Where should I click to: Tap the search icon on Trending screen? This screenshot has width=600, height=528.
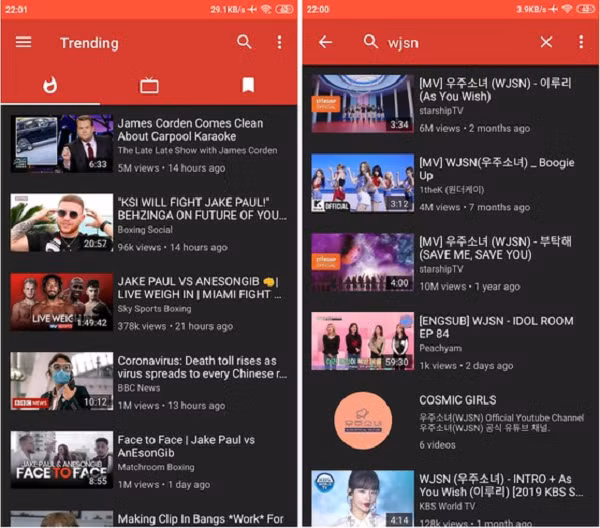pyautogui.click(x=244, y=42)
